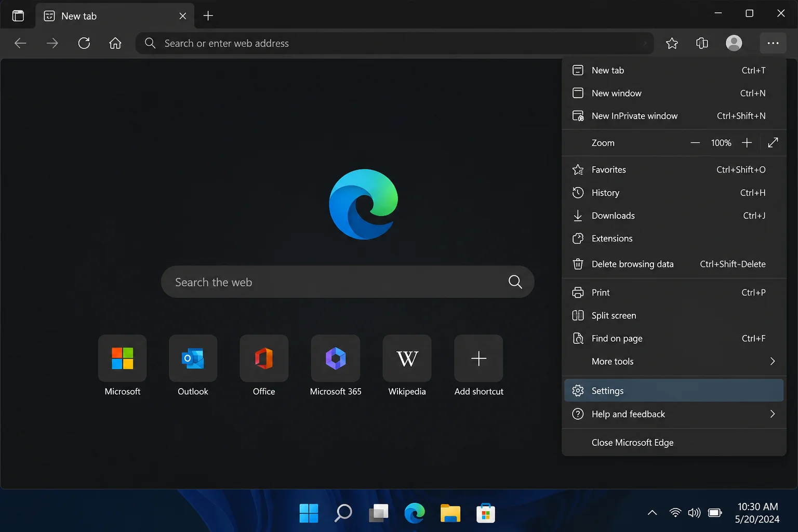Select Print in the menu
798x532 pixels.
coord(674,292)
